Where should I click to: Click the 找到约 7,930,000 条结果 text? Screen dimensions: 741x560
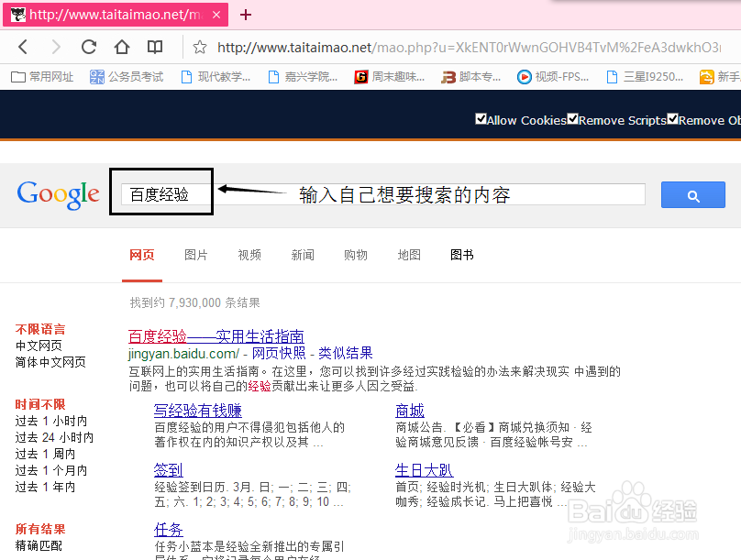click(x=194, y=302)
